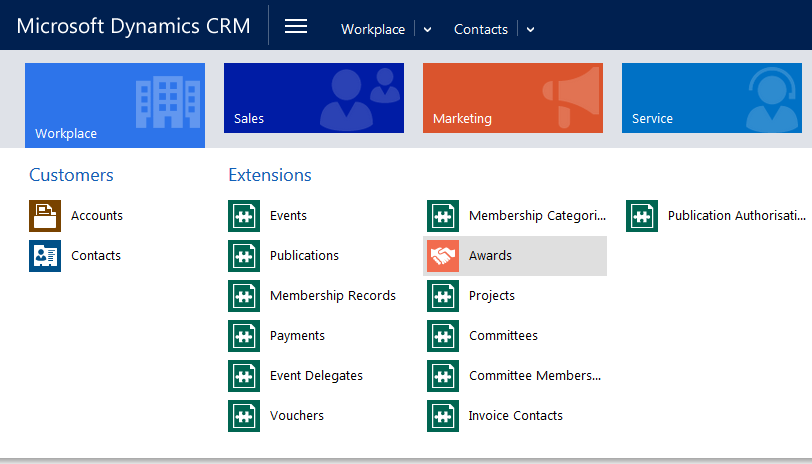The height and width of the screenshot is (464, 812).
Task: Click the Events puzzle icon
Action: click(244, 216)
